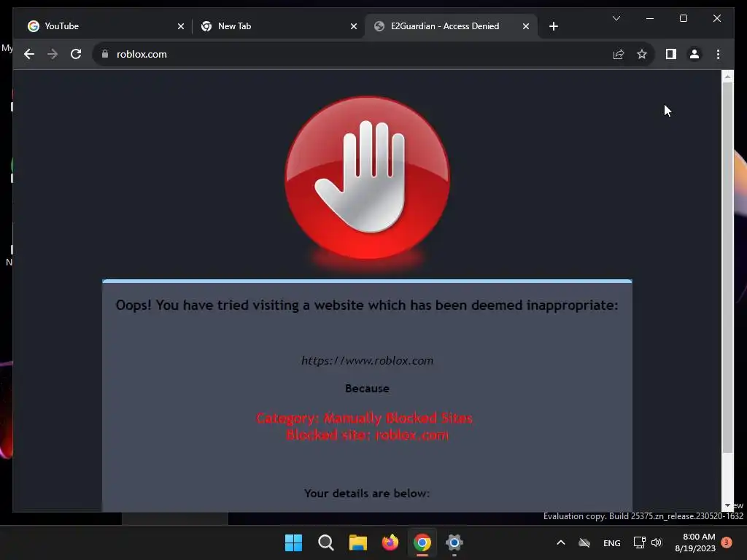Go back to the previous page

[x=29, y=54]
